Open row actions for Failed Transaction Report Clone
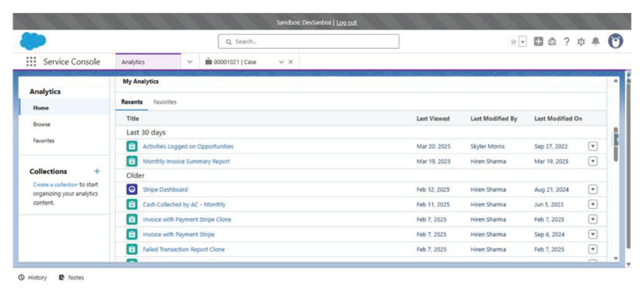This screenshot has height=297, width=644. (x=592, y=249)
